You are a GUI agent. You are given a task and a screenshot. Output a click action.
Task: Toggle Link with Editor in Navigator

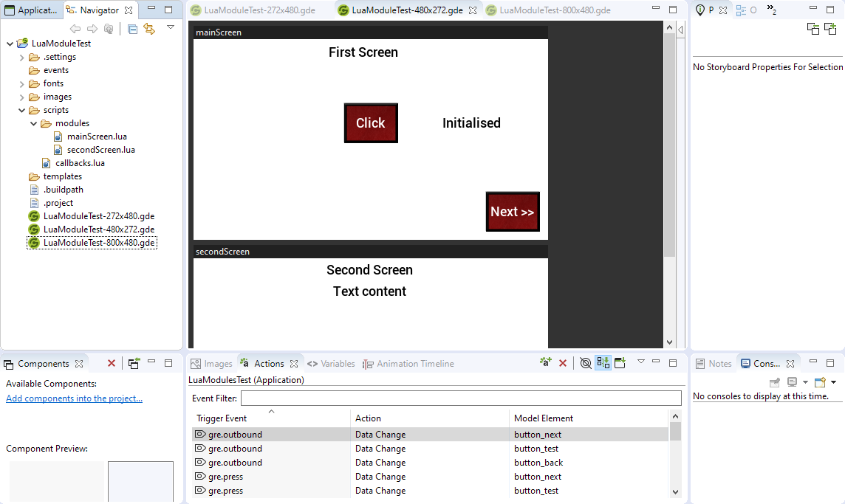point(149,29)
